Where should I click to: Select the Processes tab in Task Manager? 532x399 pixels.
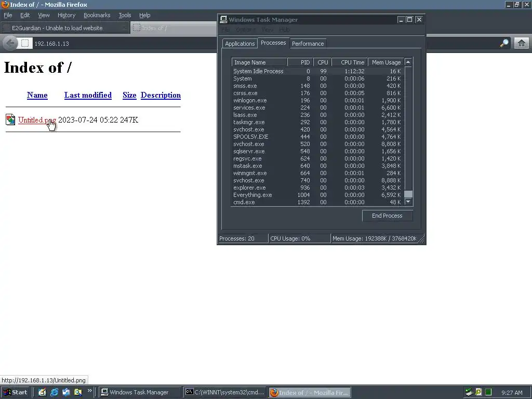coord(273,43)
